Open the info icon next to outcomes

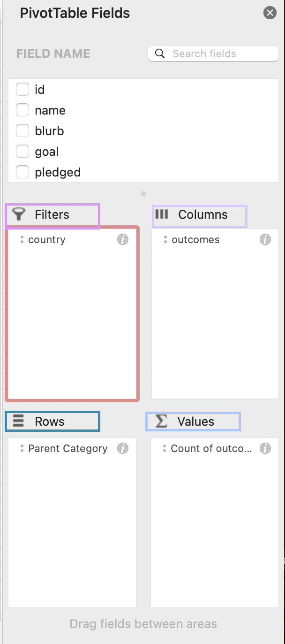click(265, 239)
